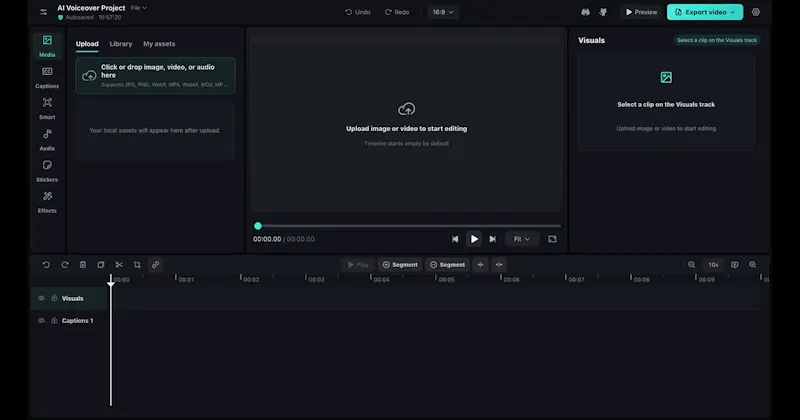Expand Export video dropdown arrow
The width and height of the screenshot is (800, 420).
(733, 12)
